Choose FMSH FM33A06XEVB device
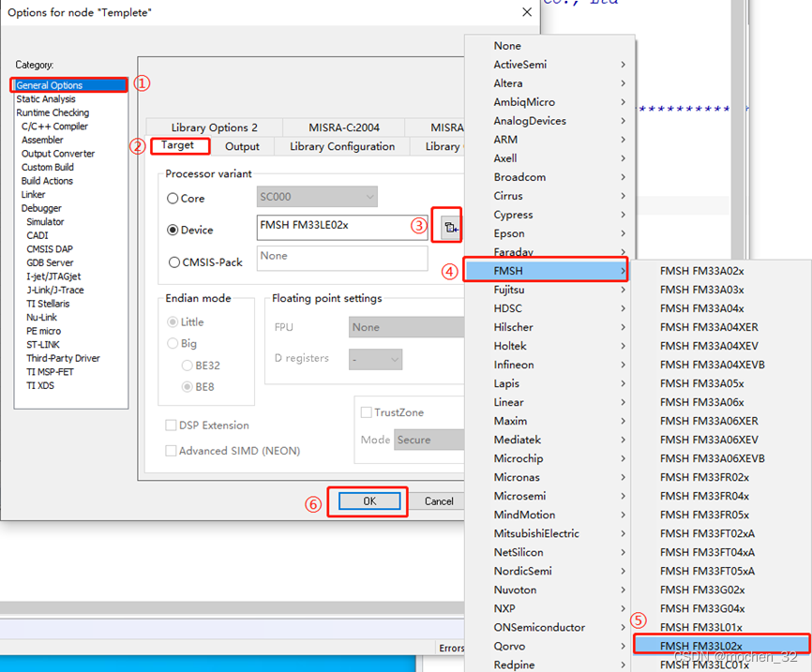812x672 pixels. [x=721, y=458]
